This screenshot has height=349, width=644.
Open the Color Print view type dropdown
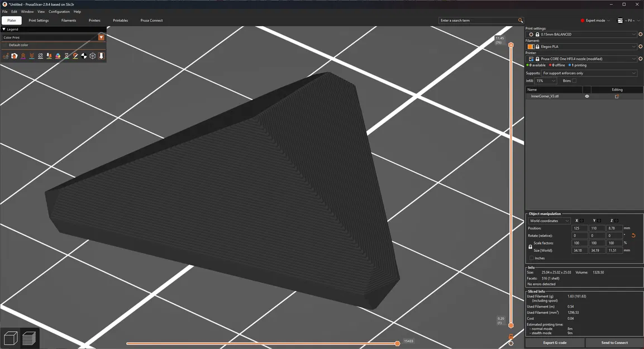tap(54, 37)
